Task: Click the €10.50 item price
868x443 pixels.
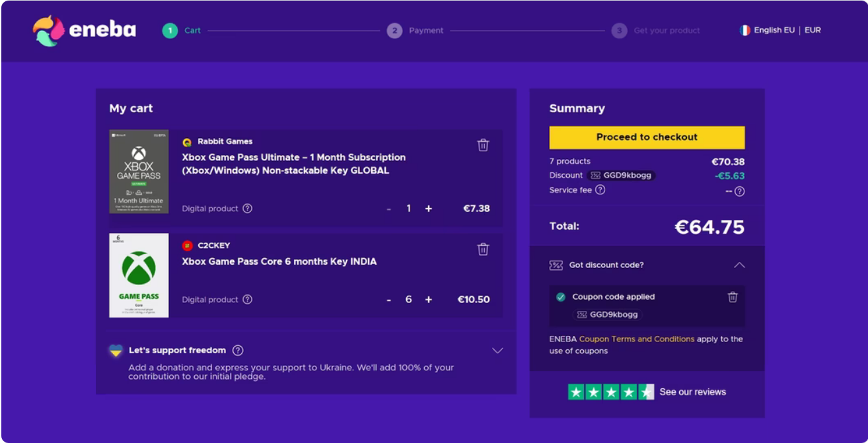Action: [x=474, y=300]
